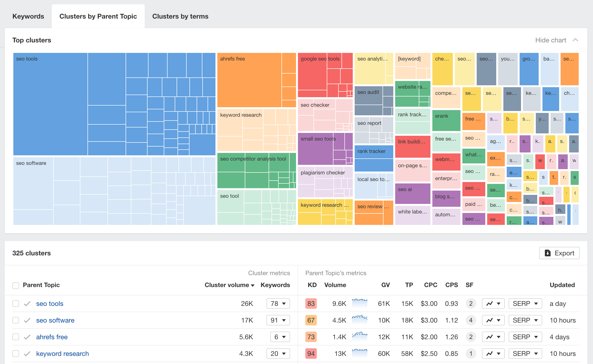Open the Cluster volume sort dropdown
Viewport: 593px width, 364px height.
(x=252, y=285)
